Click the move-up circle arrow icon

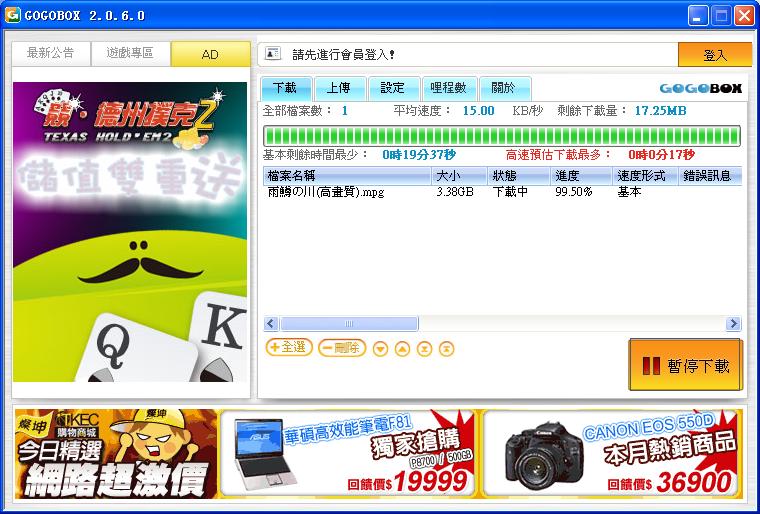point(402,349)
